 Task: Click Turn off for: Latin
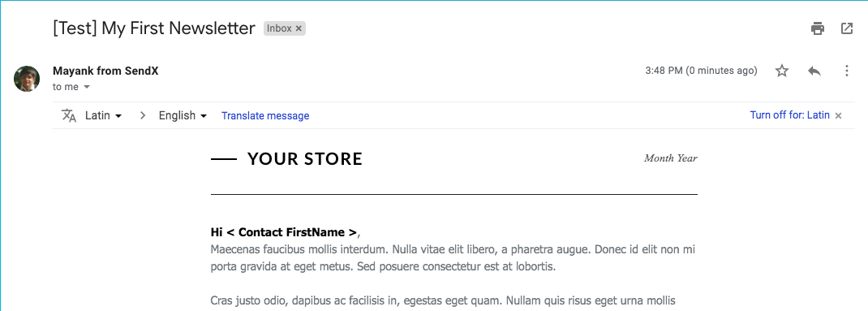click(789, 115)
